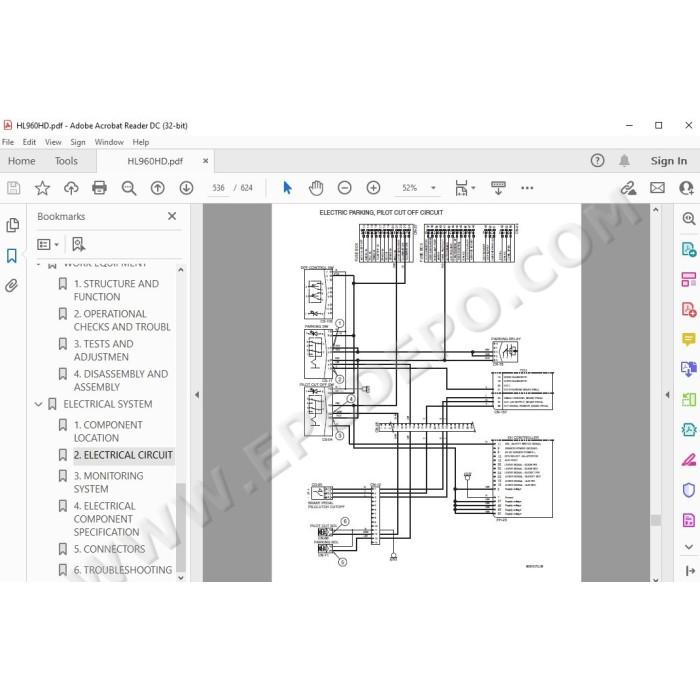Share a link to file
Viewport: 700px width, 700px height.
(628, 188)
